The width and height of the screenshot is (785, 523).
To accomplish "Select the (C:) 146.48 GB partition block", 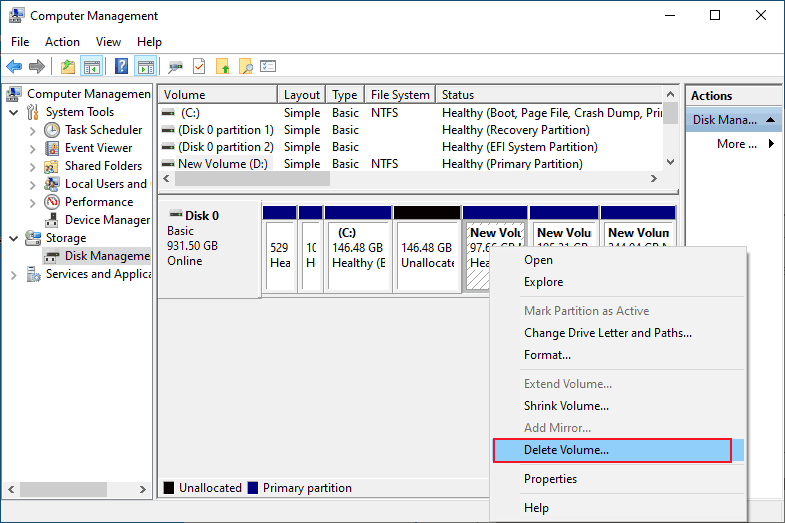I will point(357,249).
